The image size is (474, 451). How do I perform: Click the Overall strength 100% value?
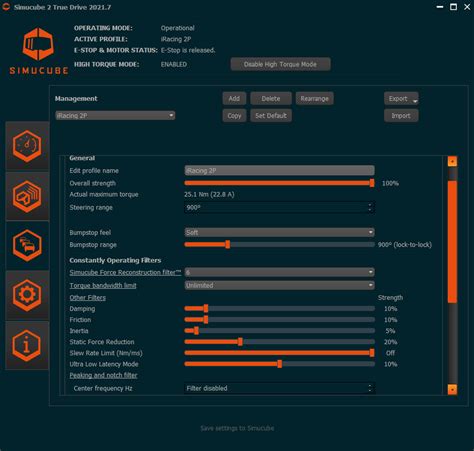[390, 183]
